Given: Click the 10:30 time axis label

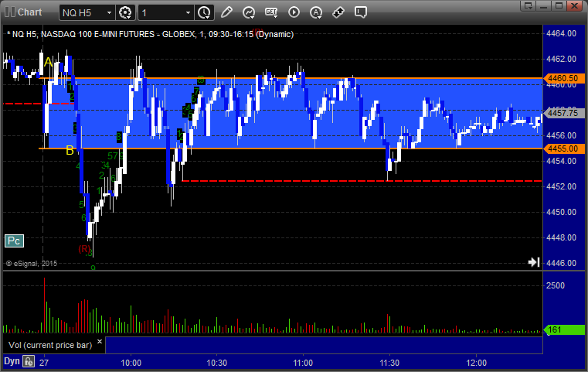Looking at the screenshot, I should click(217, 363).
